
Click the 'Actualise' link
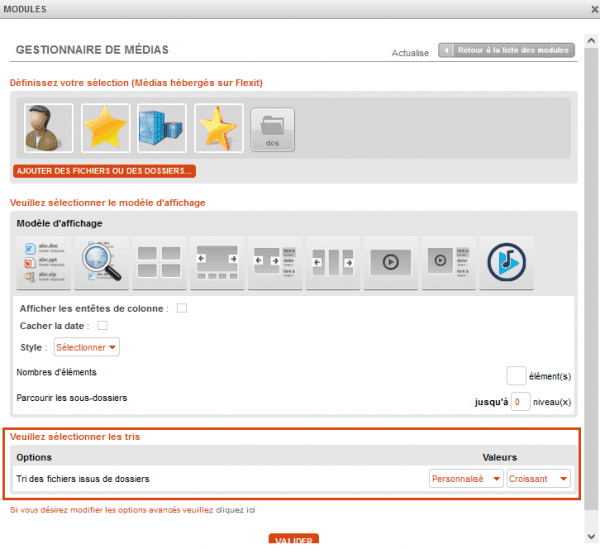pyautogui.click(x=410, y=53)
